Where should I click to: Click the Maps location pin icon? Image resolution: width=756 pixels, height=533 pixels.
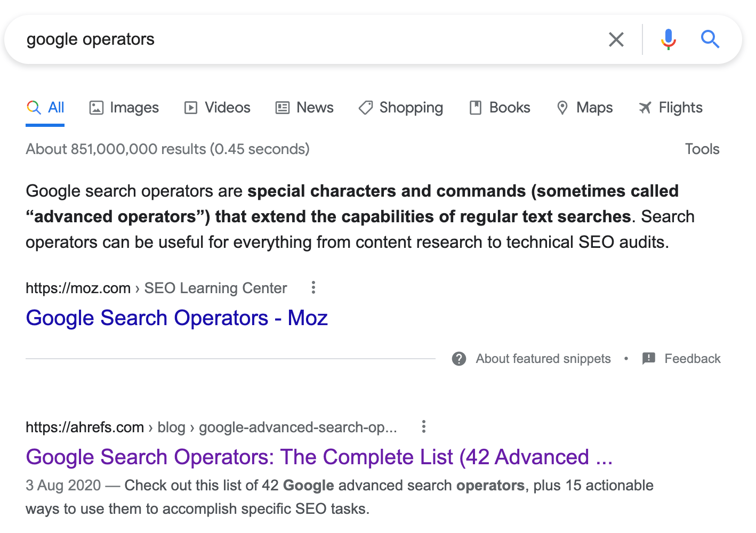[562, 107]
